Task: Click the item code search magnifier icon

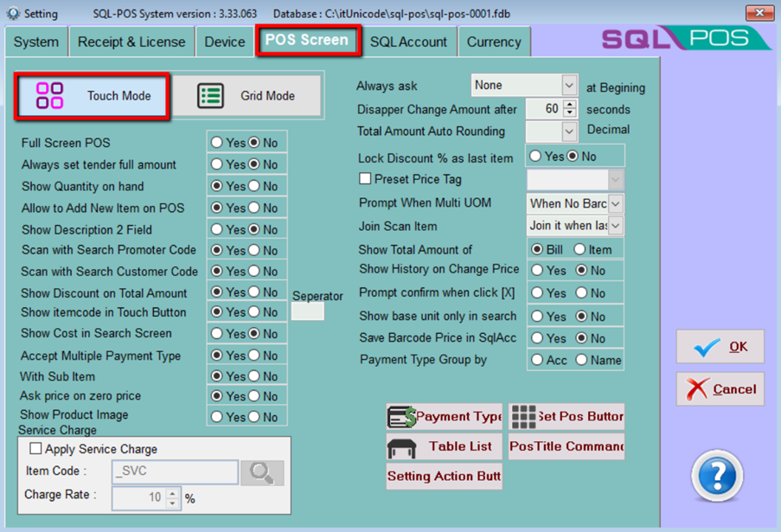Action: tap(262, 472)
